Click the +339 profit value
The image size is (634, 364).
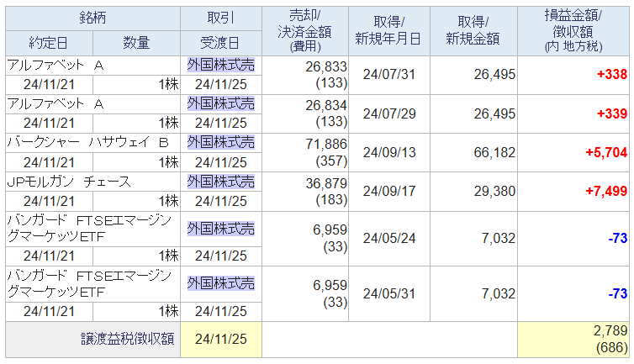612,113
